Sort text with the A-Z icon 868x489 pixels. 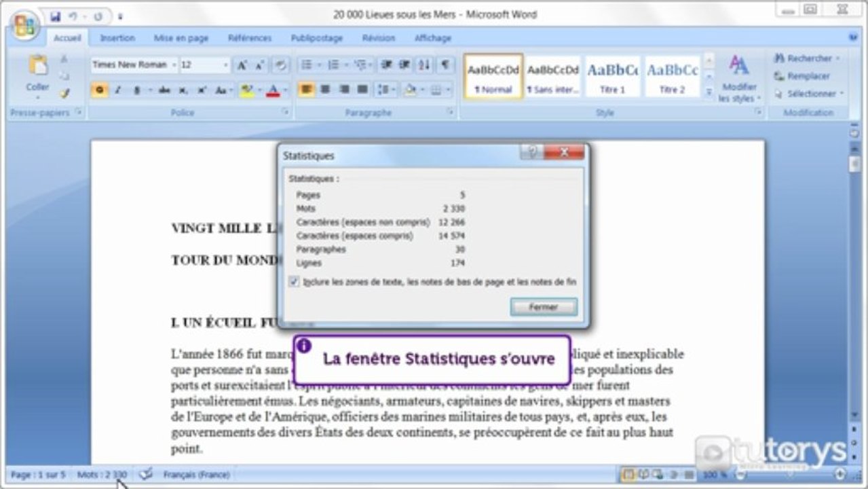click(424, 65)
